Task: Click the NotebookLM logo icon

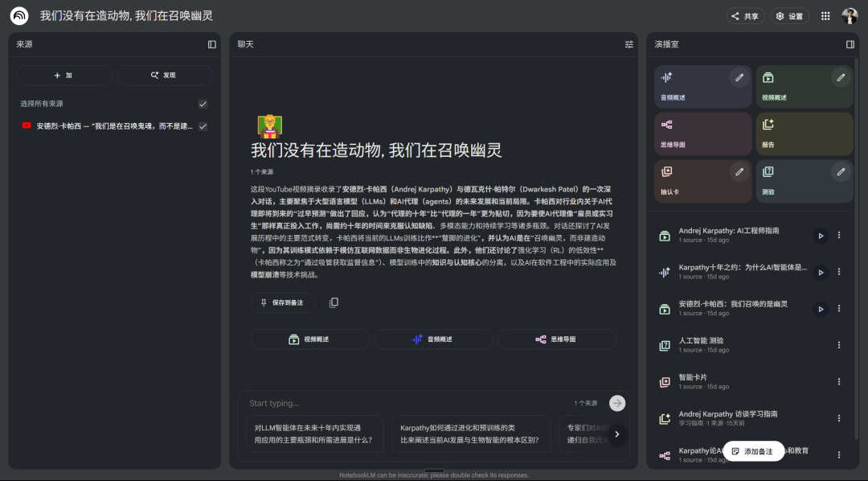Action: coord(19,16)
